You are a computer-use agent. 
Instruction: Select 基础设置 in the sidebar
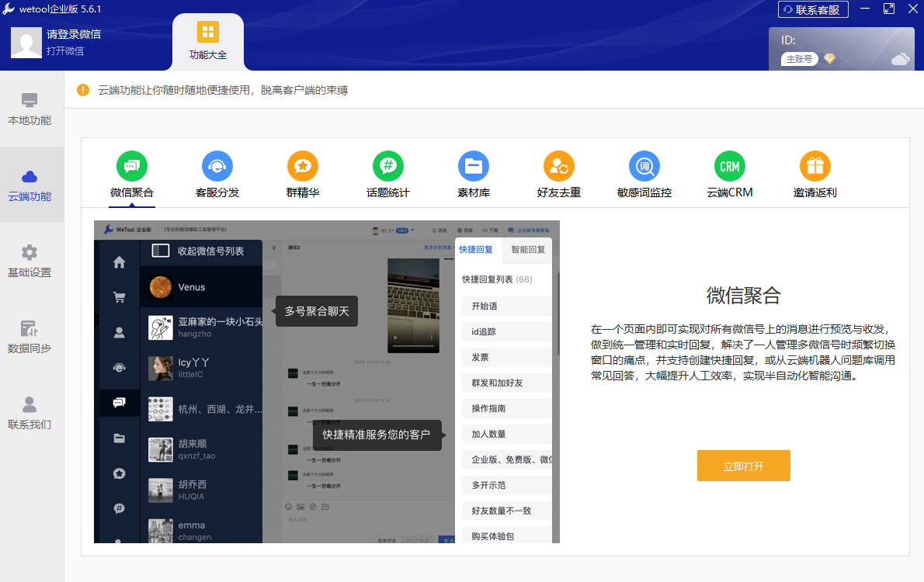(31, 258)
